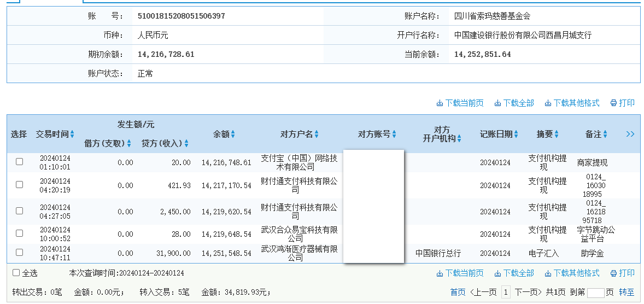Sort by 摘要 column arrows
This screenshot has width=644, height=304.
tap(557, 134)
